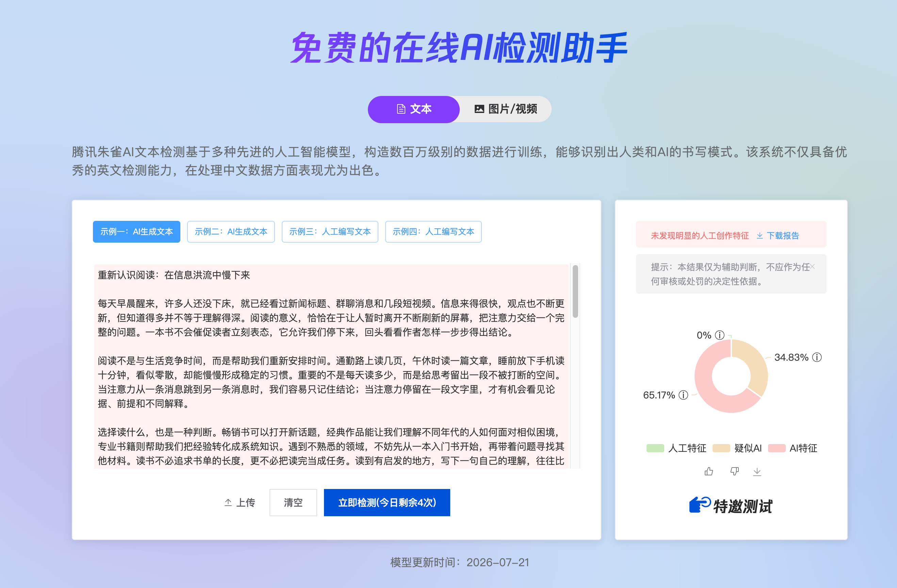Click title line 重新认识阅读：在信息洪流中慢下来
This screenshot has height=588, width=897.
click(174, 275)
